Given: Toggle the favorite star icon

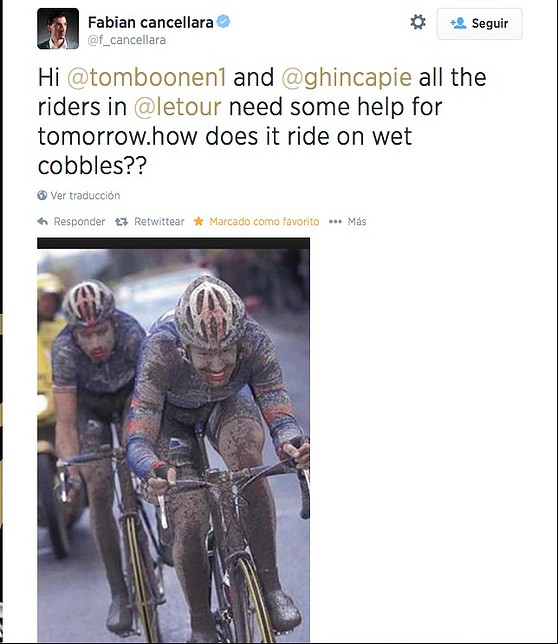Looking at the screenshot, I should [199, 221].
